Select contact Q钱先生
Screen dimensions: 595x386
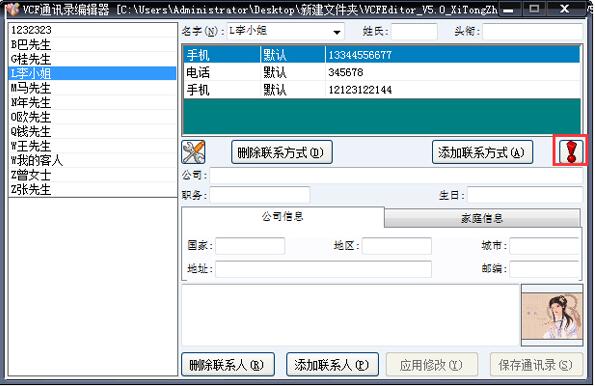pyautogui.click(x=93, y=131)
